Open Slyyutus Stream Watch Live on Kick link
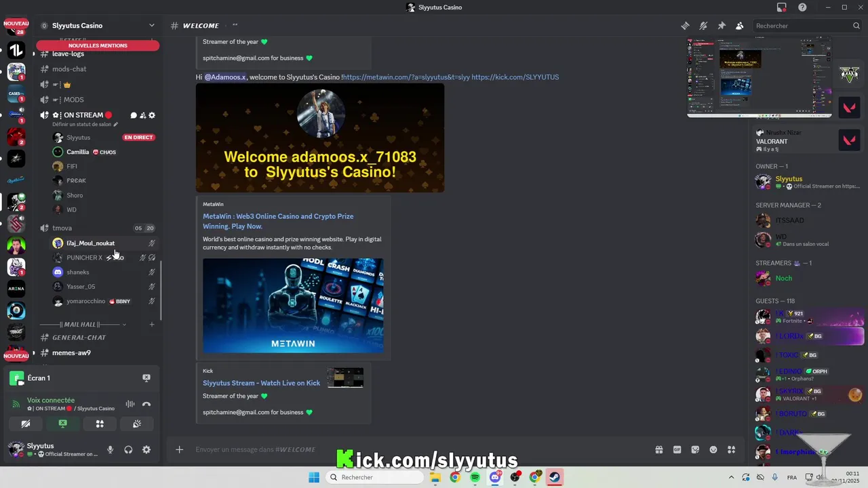Screen dimensions: 868x488 tap(261, 383)
